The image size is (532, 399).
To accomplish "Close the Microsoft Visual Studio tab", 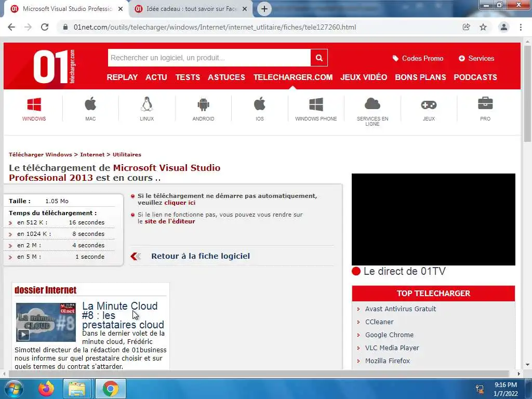I will (x=121, y=9).
